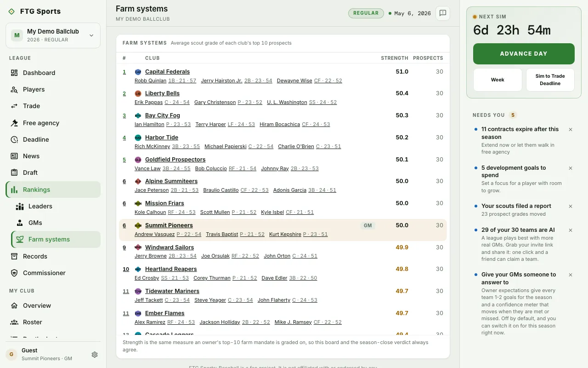Select the Rankings sidebar item

click(x=53, y=190)
